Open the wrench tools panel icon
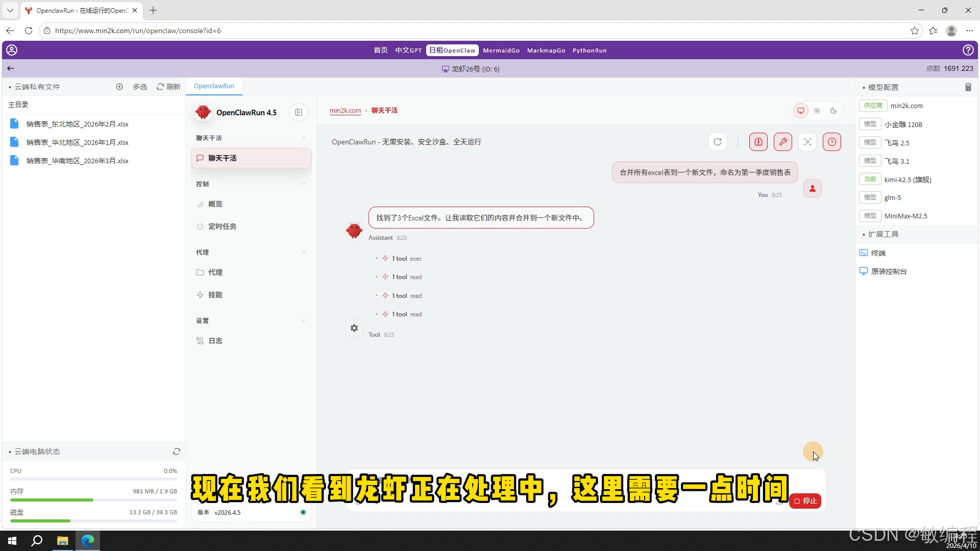The width and height of the screenshot is (980, 551). click(x=783, y=142)
